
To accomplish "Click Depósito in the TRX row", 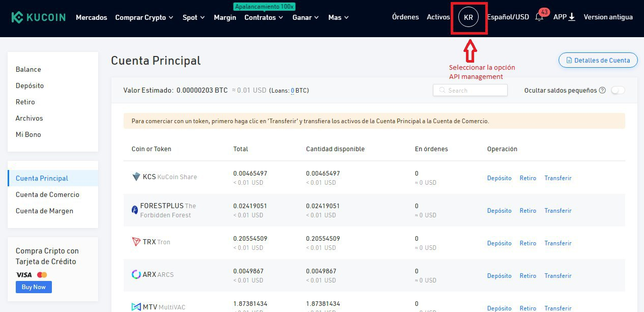I will tap(499, 243).
